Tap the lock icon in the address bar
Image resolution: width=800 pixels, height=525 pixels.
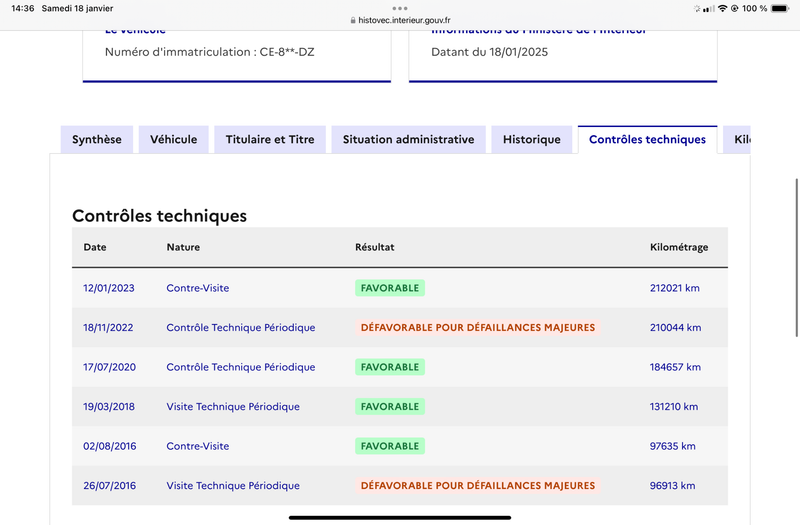[x=353, y=20]
